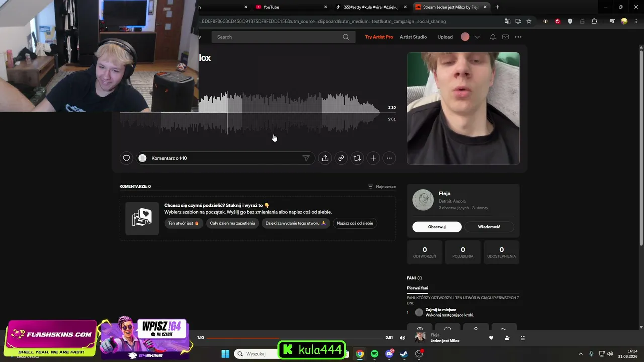
Task: Choose the 'Napisz coś od siebie' option
Action: point(355,223)
